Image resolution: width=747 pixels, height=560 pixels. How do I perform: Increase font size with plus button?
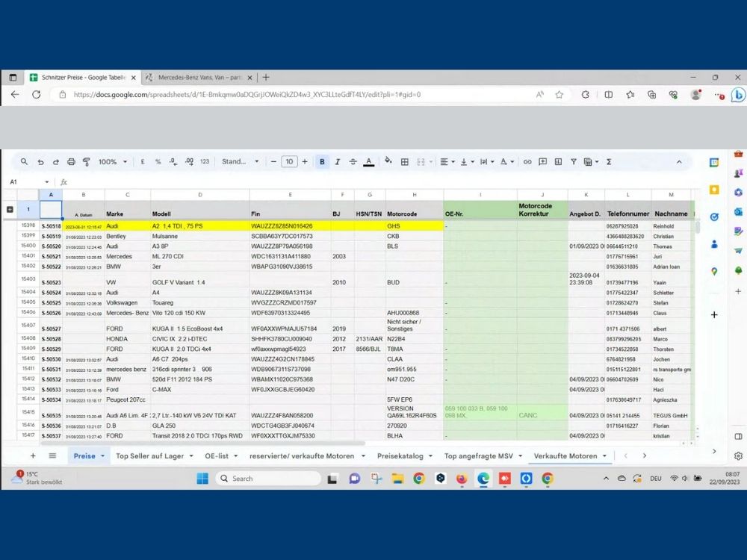(x=305, y=162)
